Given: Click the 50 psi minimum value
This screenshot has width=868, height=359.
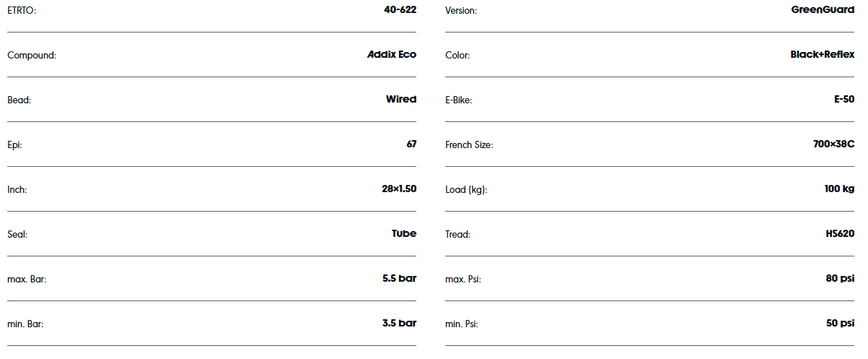Looking at the screenshot, I should (x=840, y=323).
